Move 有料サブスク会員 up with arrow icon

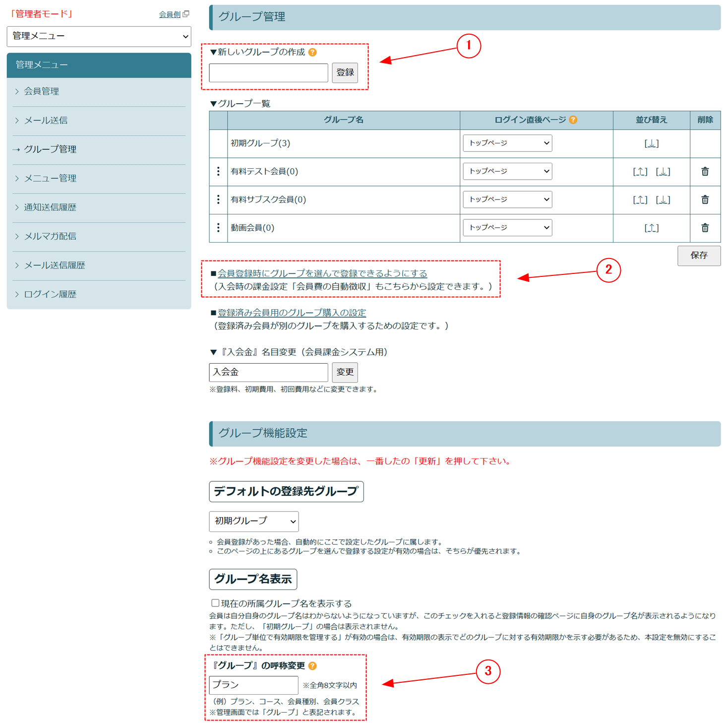tap(640, 199)
